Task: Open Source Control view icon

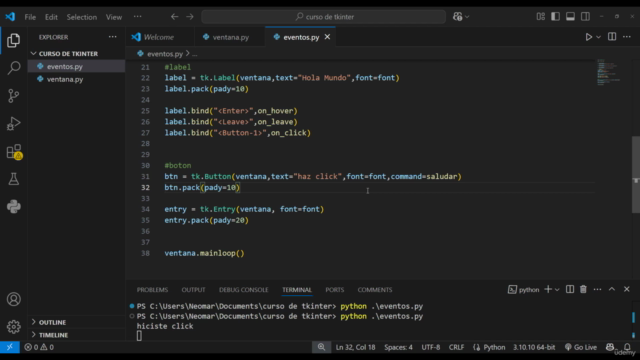Action: click(x=13, y=96)
